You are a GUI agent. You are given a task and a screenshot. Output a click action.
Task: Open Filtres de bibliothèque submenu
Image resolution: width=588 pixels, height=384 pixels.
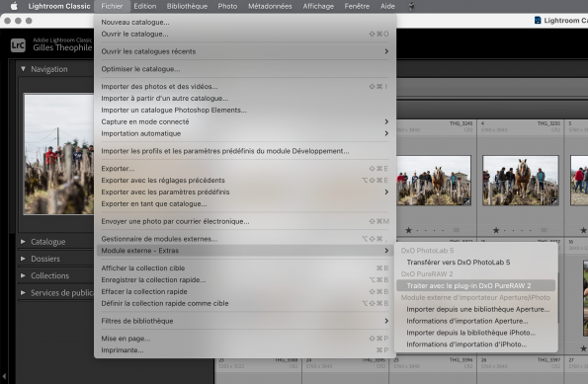click(x=245, y=321)
